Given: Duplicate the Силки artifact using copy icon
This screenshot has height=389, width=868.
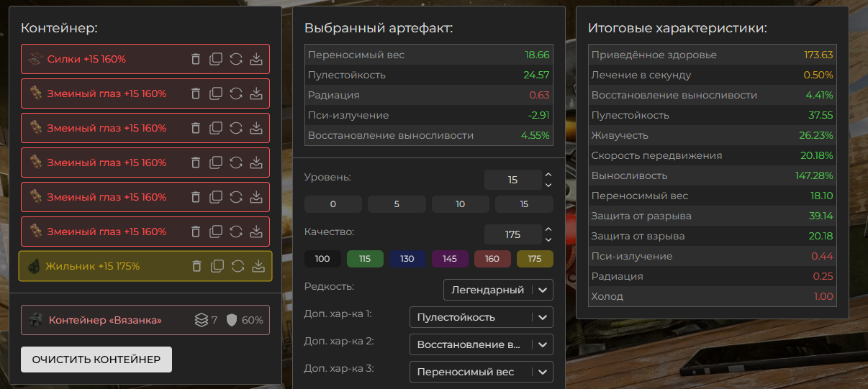Looking at the screenshot, I should click(x=216, y=59).
